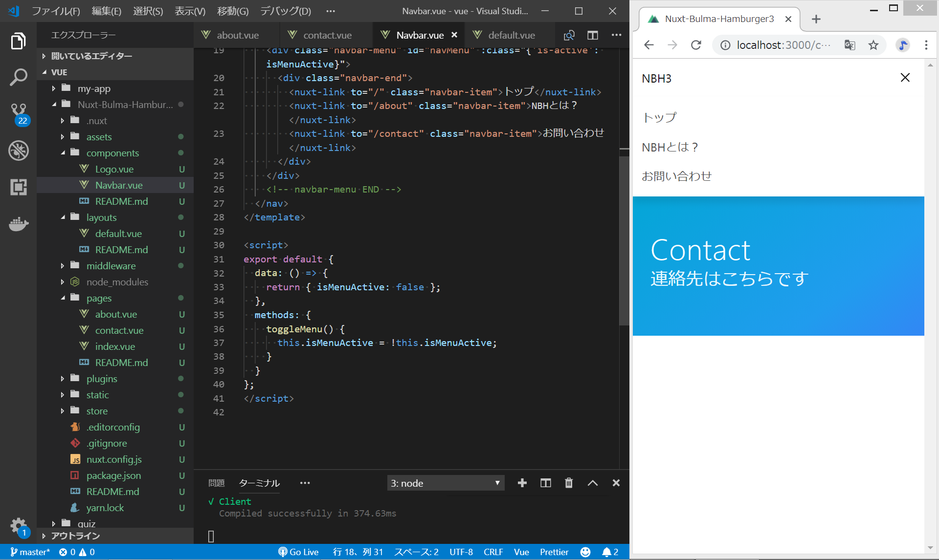Go back in Chrome browser
The width and height of the screenshot is (939, 560).
[x=649, y=45]
